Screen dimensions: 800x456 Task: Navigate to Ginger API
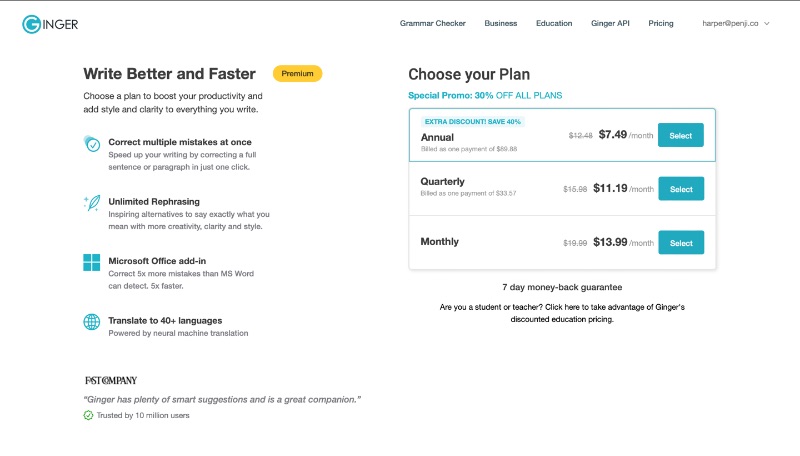pyautogui.click(x=610, y=23)
